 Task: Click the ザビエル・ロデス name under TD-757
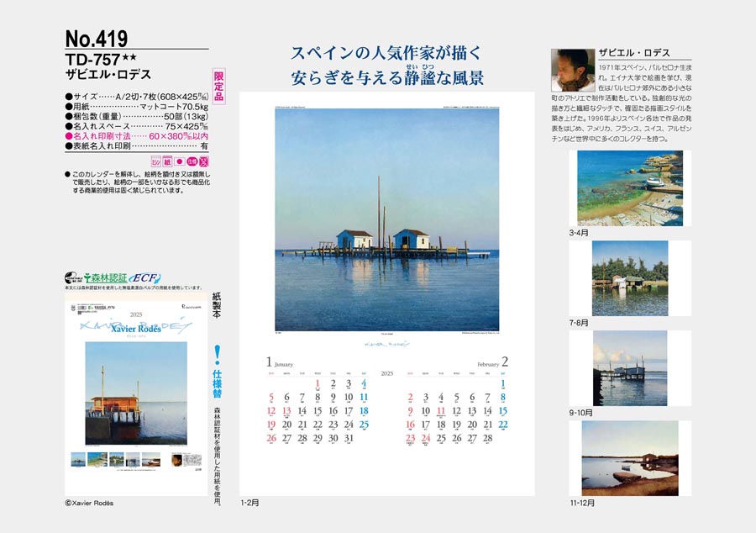[x=108, y=74]
